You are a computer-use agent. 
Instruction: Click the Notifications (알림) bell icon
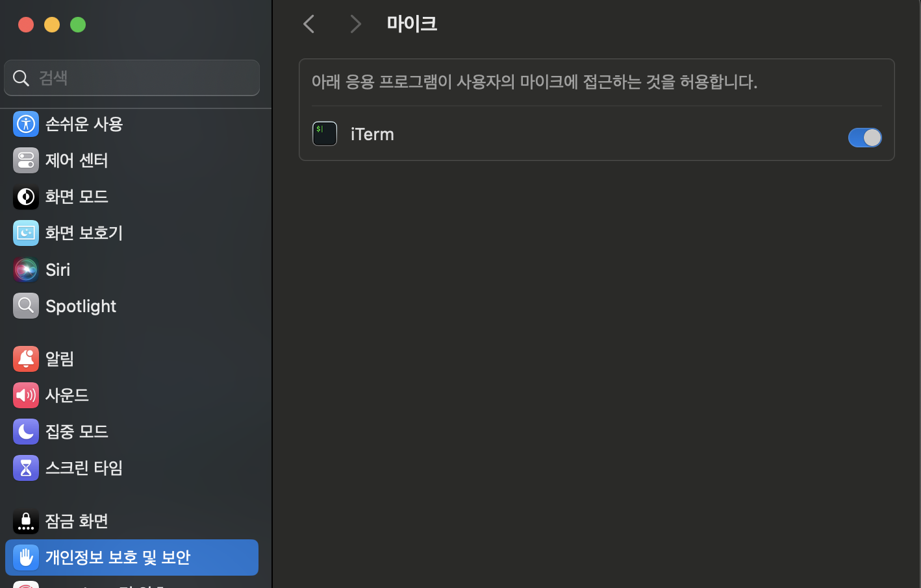click(x=26, y=359)
